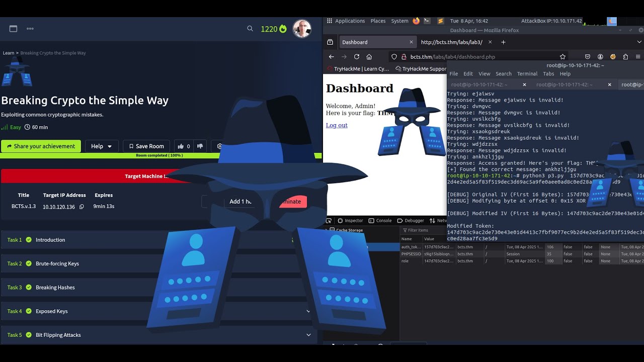The image size is (644, 362).
Task: Bookmark the page with the star icon
Action: pos(562,57)
